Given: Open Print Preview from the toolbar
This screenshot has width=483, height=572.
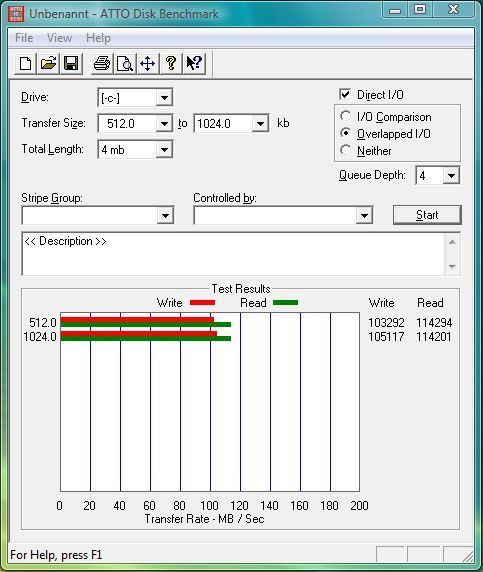Looking at the screenshot, I should 125,63.
